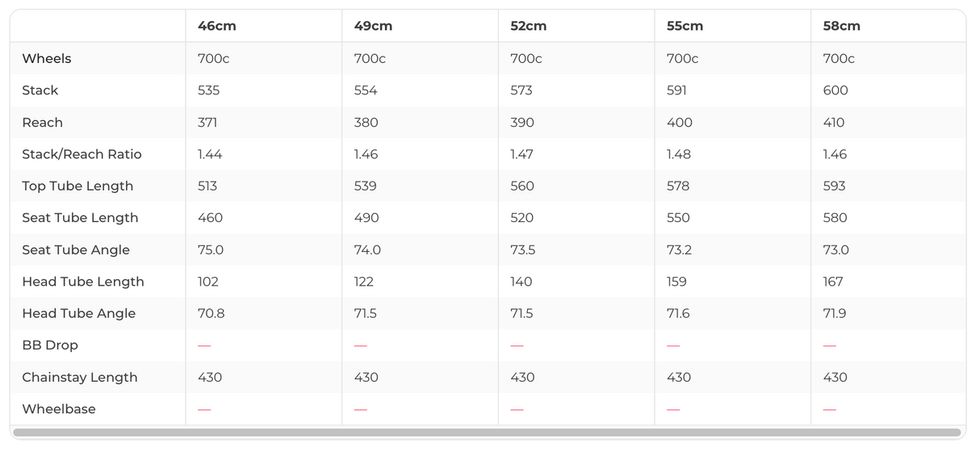The width and height of the screenshot is (980, 452).
Task: Click the 55cm Head Tube Angle 71.6
Action: point(678,313)
